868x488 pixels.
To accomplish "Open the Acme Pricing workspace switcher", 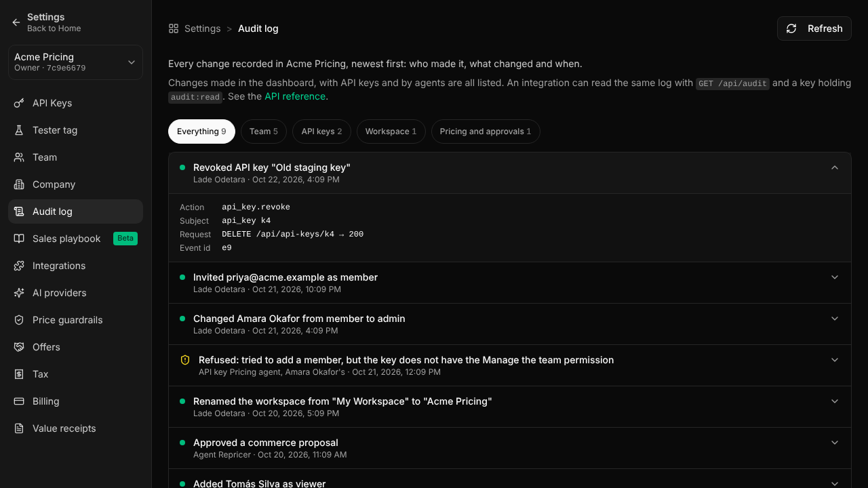I will pyautogui.click(x=75, y=62).
